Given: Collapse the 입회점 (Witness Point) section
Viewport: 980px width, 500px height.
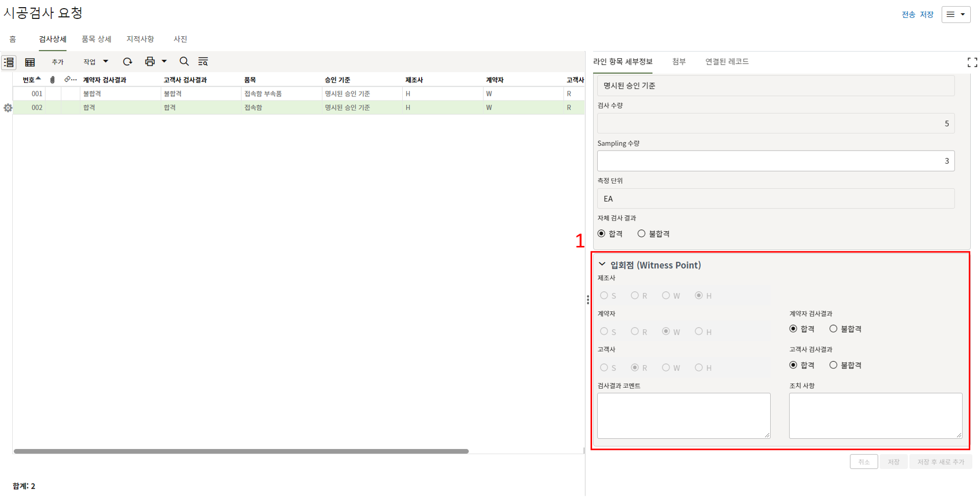Looking at the screenshot, I should point(602,264).
